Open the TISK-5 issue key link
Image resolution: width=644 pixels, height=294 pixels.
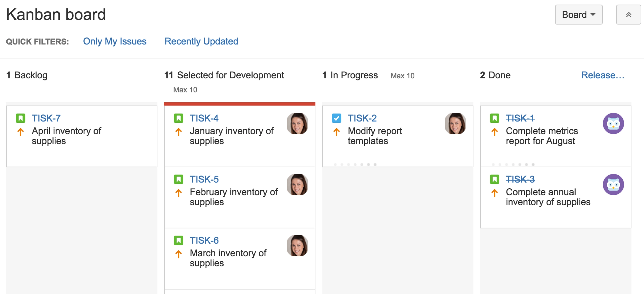[204, 179]
